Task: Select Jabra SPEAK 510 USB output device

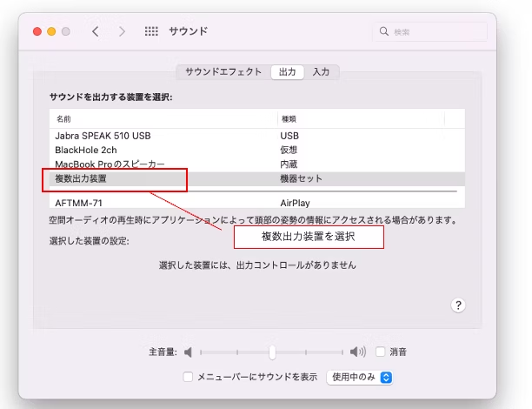Action: tap(256, 136)
